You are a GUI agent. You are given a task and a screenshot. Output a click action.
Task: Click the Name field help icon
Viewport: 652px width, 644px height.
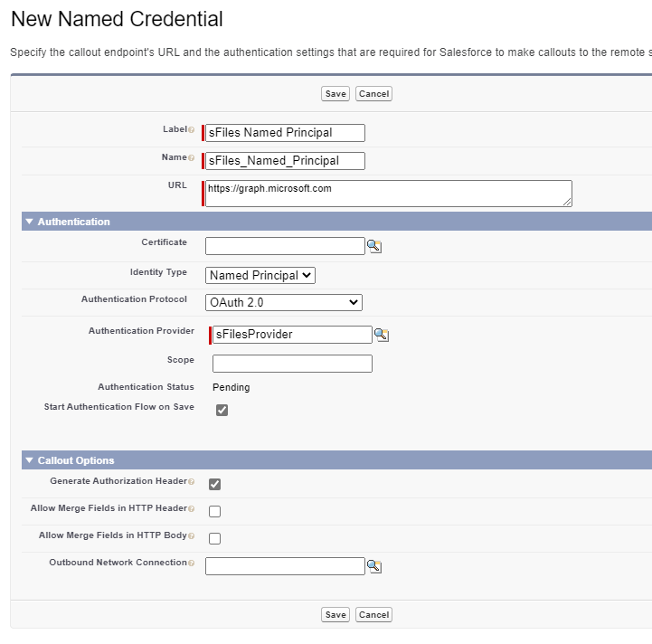192,157
